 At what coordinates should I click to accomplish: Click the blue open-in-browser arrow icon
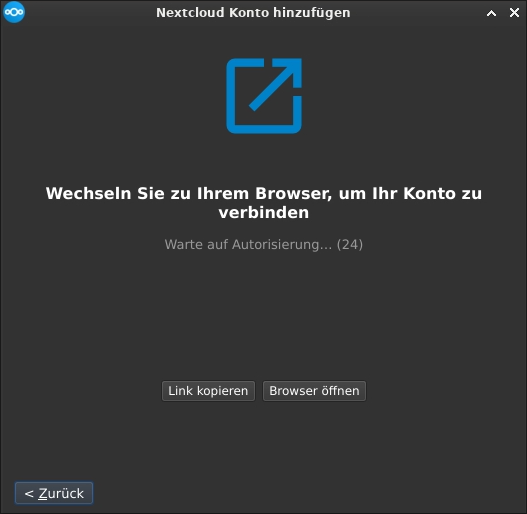(264, 96)
